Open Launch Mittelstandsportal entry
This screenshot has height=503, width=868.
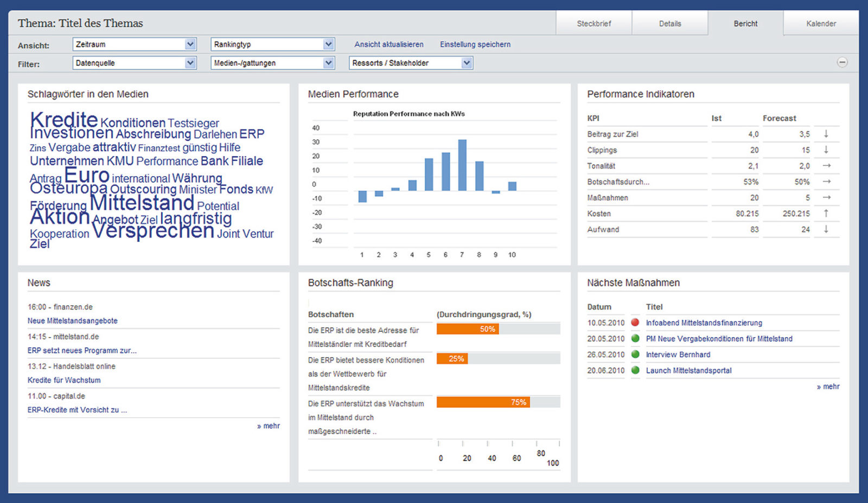689,371
